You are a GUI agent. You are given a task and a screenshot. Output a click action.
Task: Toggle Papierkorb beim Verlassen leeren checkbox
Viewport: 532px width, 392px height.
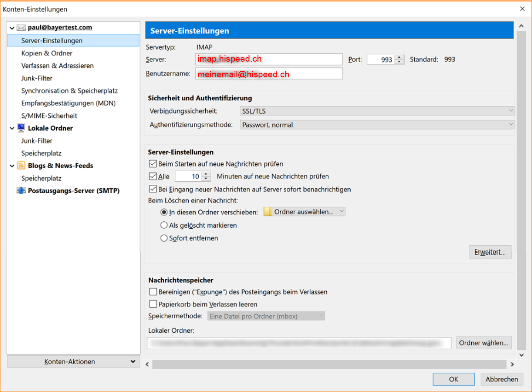pyautogui.click(x=153, y=304)
